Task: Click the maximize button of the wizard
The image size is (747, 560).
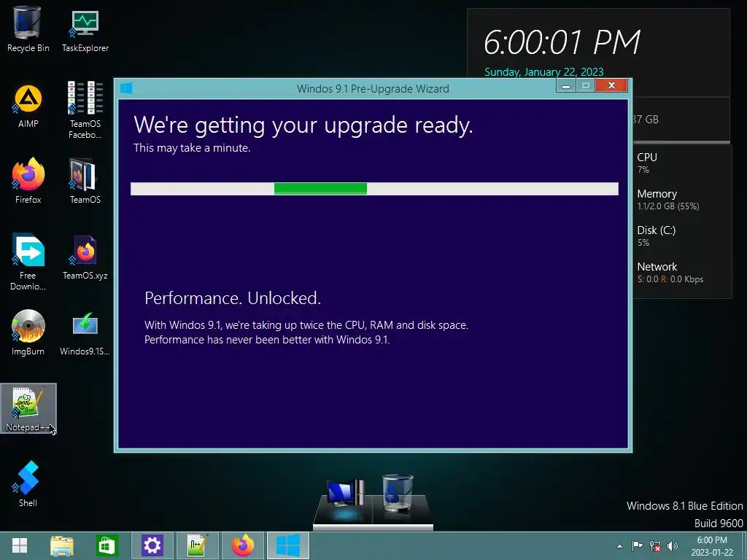Action: 586,86
